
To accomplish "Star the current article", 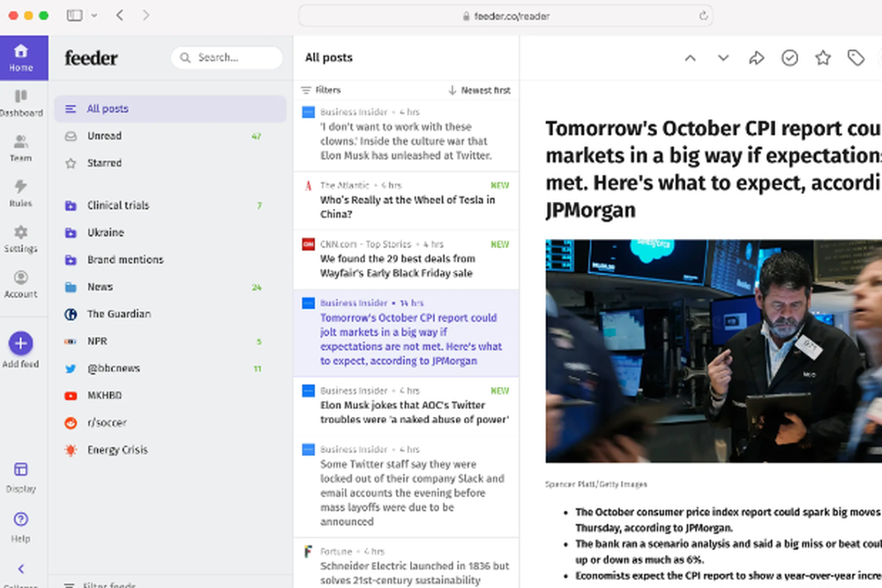I will 823,58.
